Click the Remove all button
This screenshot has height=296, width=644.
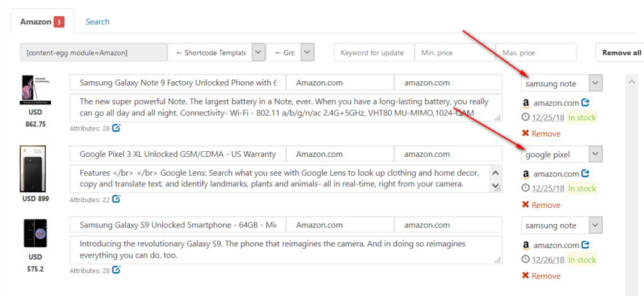coord(621,53)
